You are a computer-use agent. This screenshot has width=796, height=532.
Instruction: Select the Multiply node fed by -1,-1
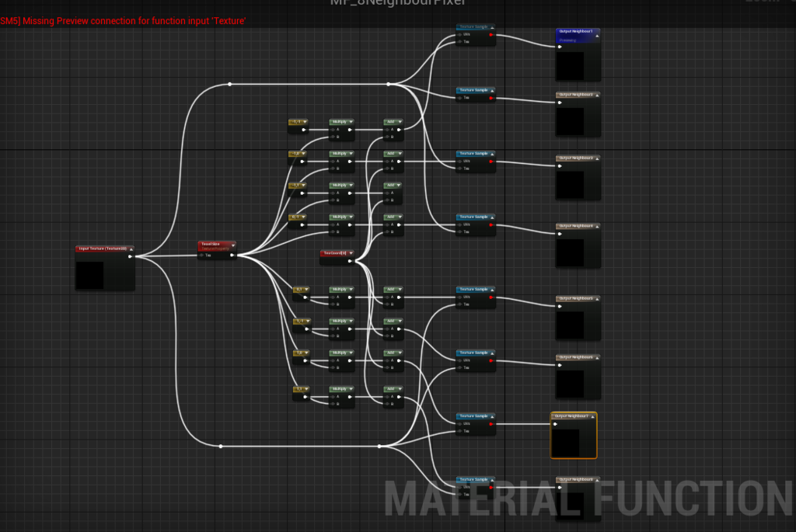pyautogui.click(x=342, y=130)
